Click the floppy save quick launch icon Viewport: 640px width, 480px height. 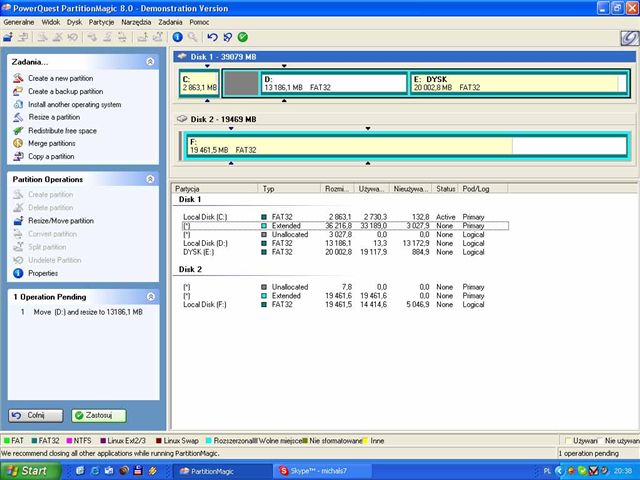pos(138,471)
